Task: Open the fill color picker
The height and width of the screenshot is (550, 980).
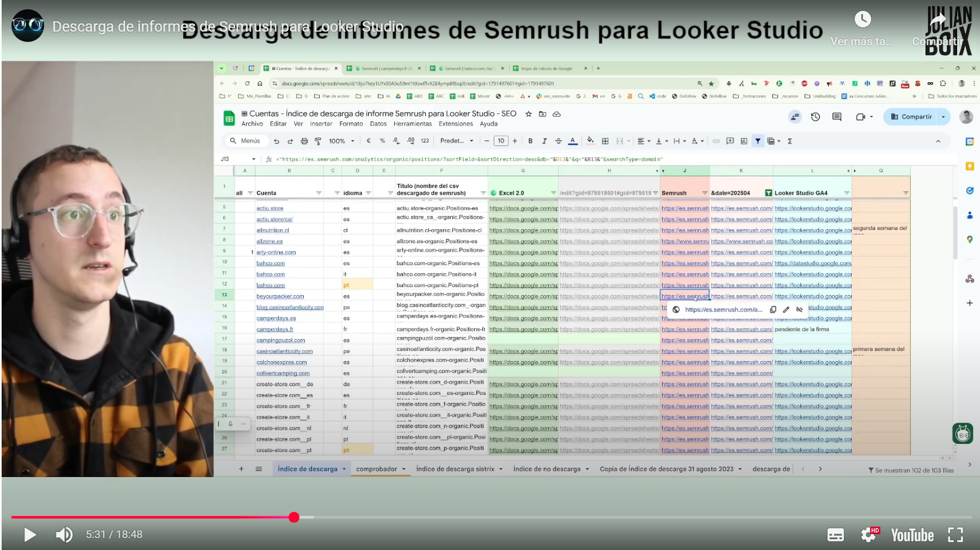Action: coord(591,141)
